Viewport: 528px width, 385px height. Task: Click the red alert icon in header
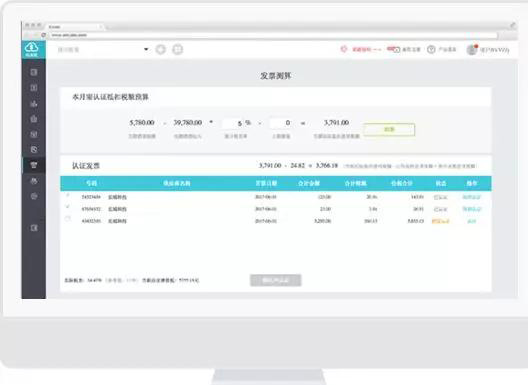point(344,49)
